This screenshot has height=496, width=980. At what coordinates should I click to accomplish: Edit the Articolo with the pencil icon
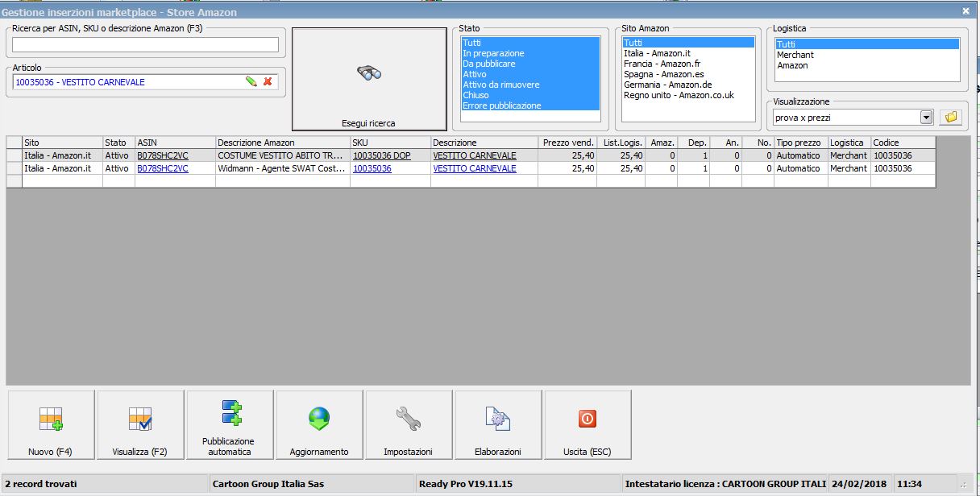click(251, 81)
